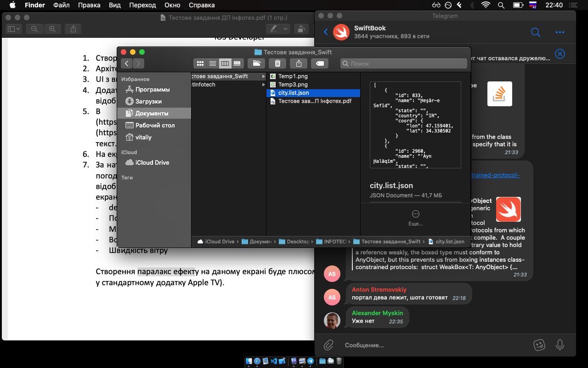Image resolution: width=588 pixels, height=368 pixels.
Task: Open Еще... more actions in Finder preview
Action: [x=415, y=218]
